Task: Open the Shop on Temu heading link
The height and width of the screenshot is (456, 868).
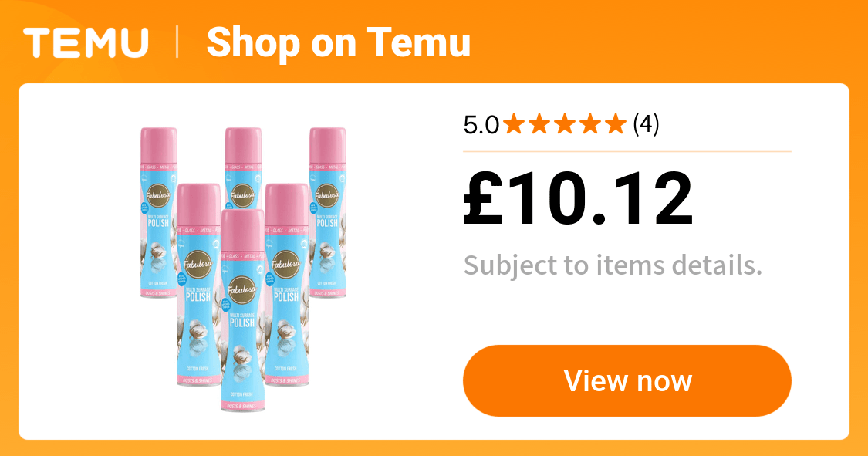Action: click(338, 43)
